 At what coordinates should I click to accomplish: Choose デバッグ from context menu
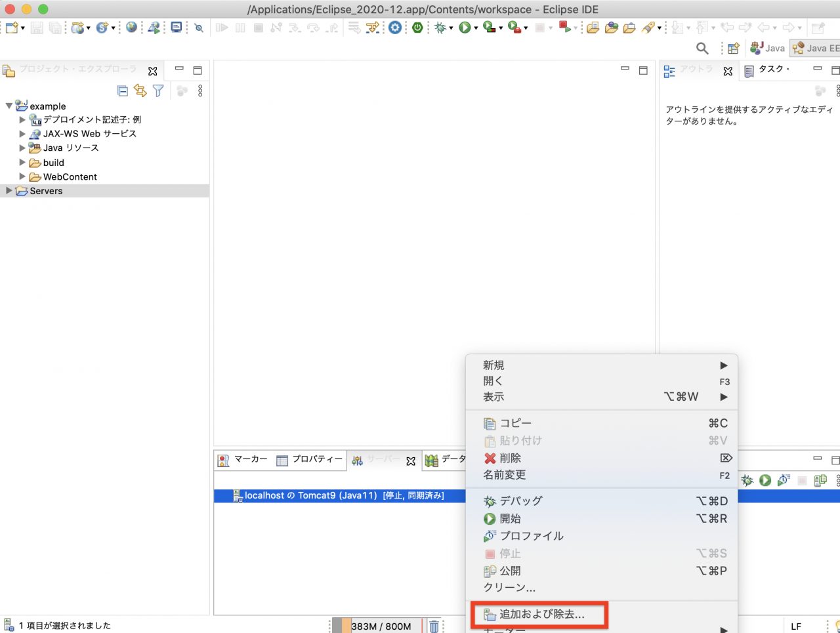602,501
